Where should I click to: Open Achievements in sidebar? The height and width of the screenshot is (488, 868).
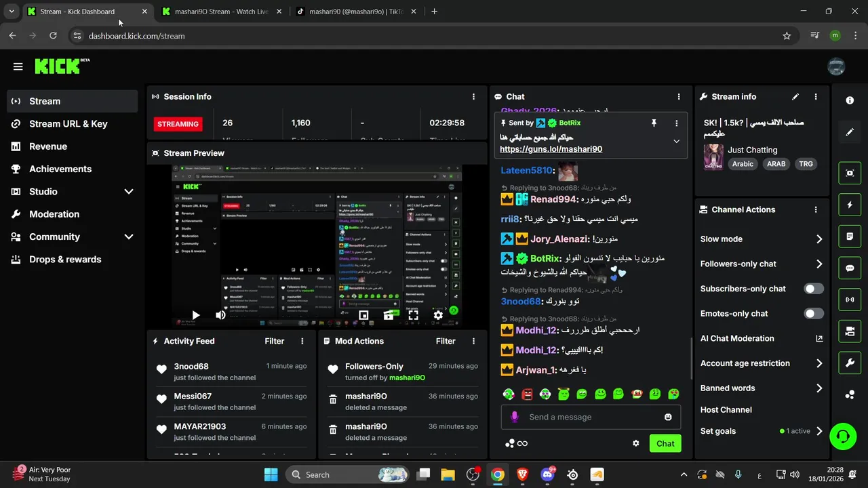click(x=72, y=169)
